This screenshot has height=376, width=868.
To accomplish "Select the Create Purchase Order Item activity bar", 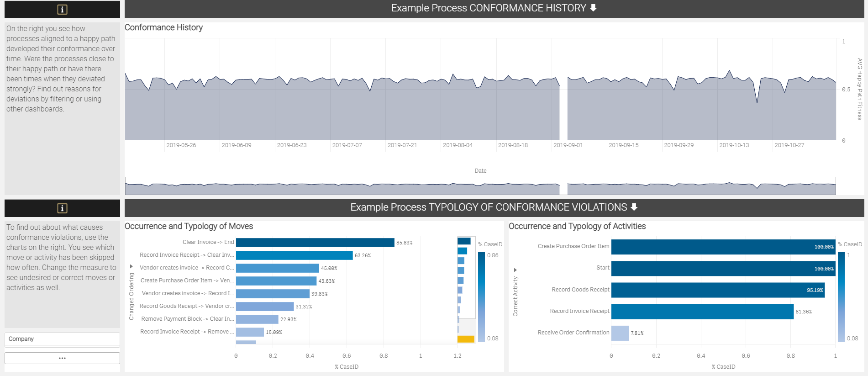I will click(723, 247).
